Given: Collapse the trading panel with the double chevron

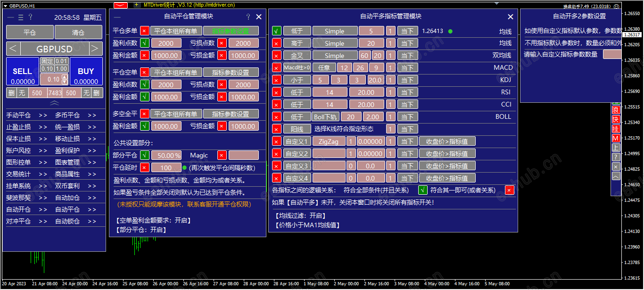Looking at the screenshot, I should pos(55,103).
